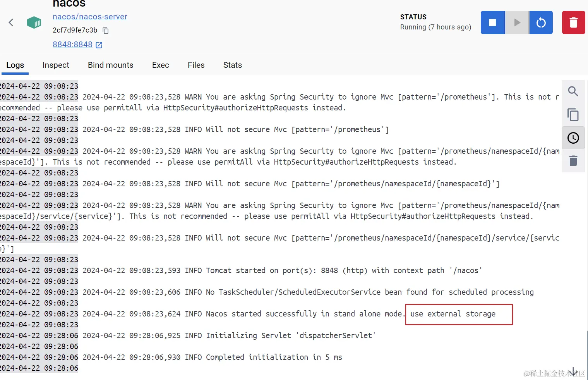Search the logs with the magnifier icon
588x380 pixels.
click(x=573, y=91)
